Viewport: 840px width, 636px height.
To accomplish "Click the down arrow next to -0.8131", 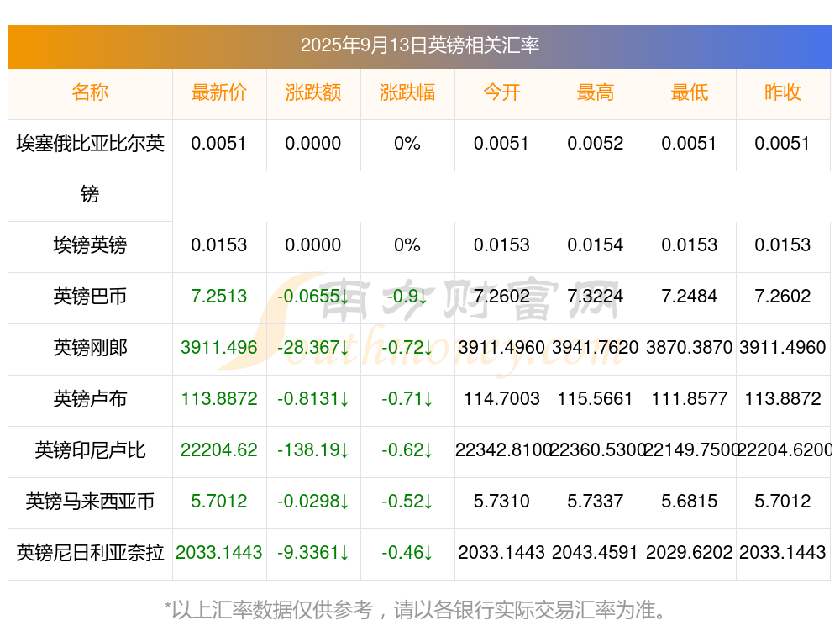I will (x=344, y=399).
